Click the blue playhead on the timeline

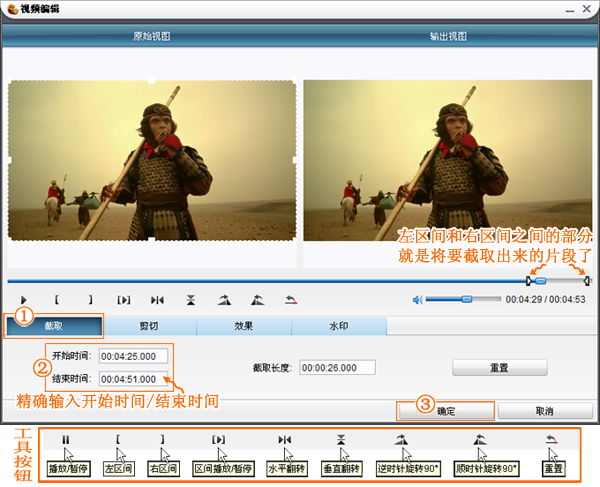coord(540,281)
